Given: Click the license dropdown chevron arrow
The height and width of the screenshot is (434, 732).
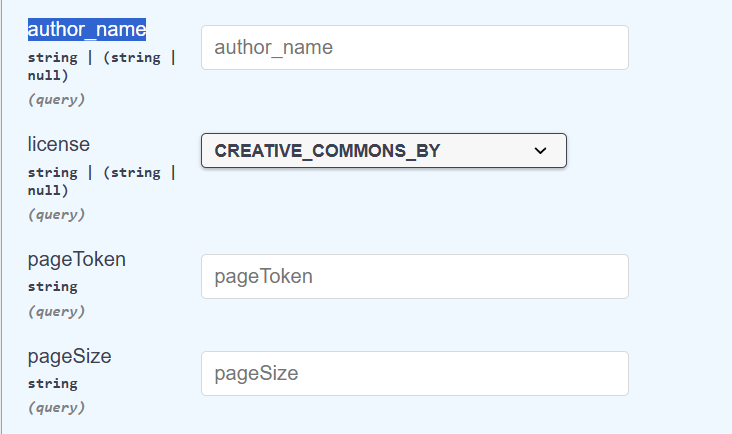Looking at the screenshot, I should pyautogui.click(x=541, y=151).
